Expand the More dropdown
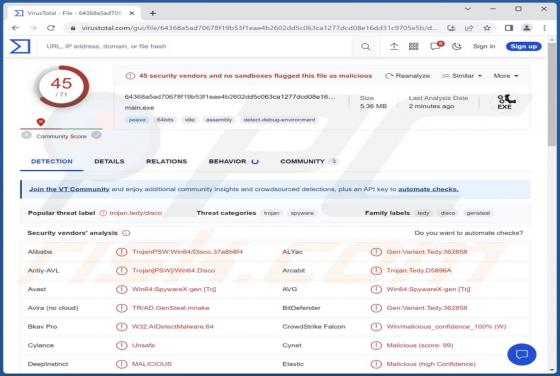 (x=506, y=76)
